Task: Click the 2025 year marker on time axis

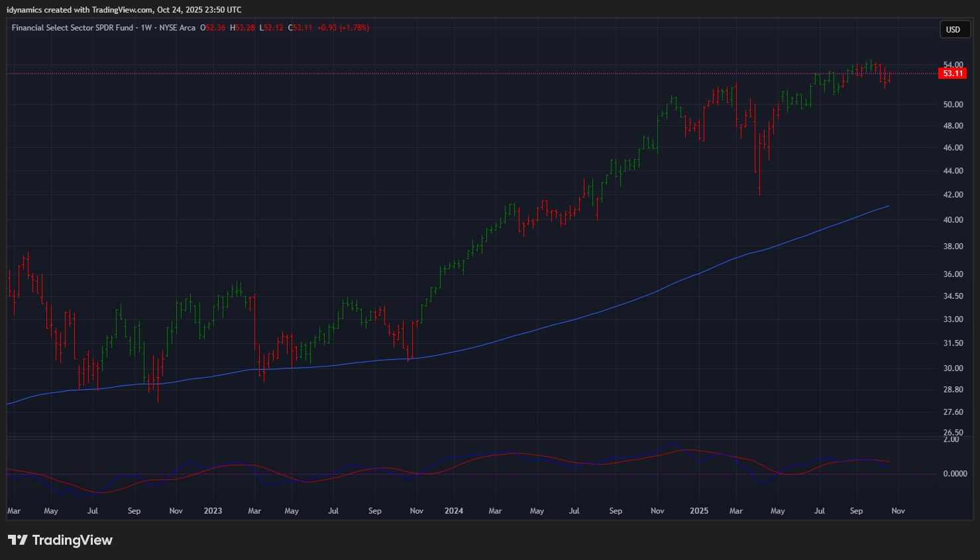Action: [699, 511]
